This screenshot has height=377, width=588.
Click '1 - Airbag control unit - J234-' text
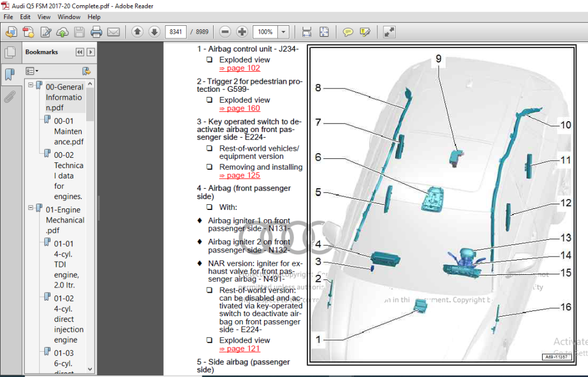click(x=248, y=49)
